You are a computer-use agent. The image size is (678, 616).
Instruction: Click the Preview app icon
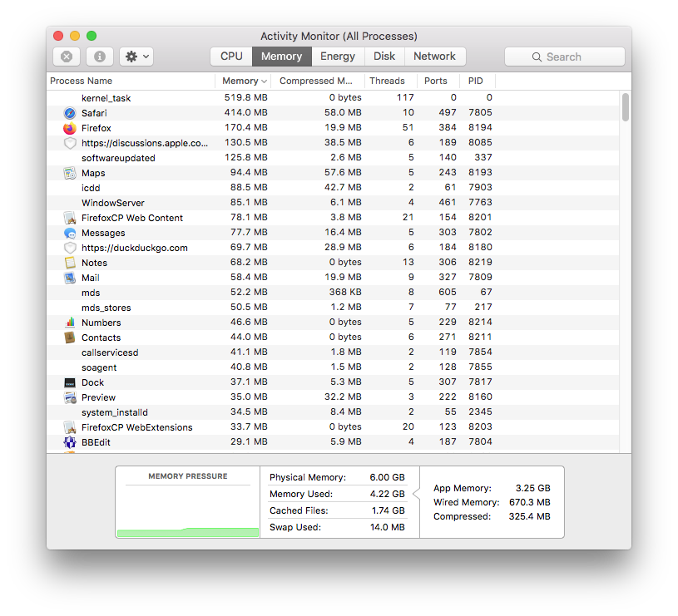70,397
